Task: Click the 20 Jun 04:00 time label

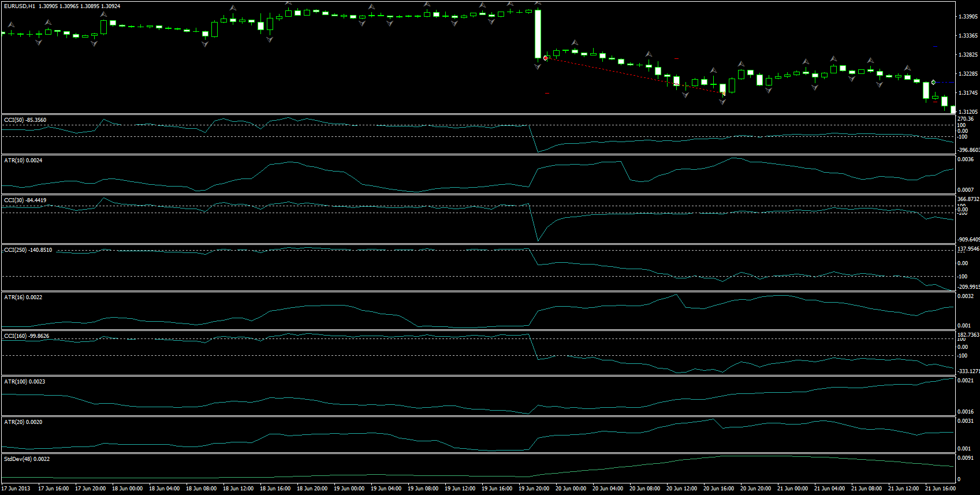Action: tap(608, 489)
